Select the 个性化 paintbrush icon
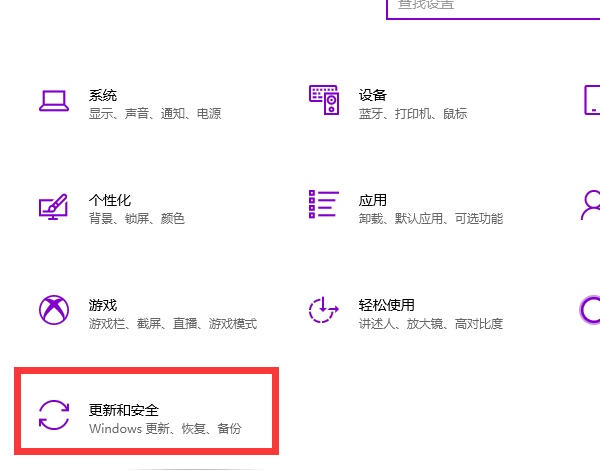The width and height of the screenshot is (600, 475). [x=53, y=207]
